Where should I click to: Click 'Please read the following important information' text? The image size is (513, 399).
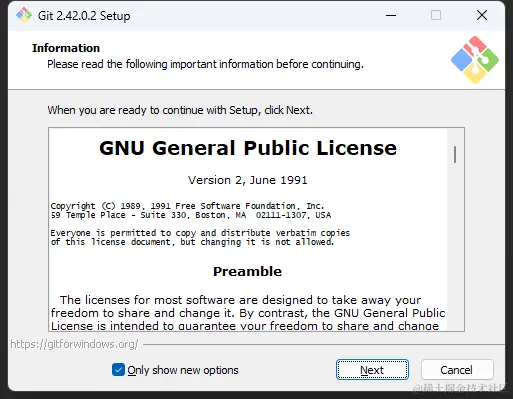coord(205,64)
